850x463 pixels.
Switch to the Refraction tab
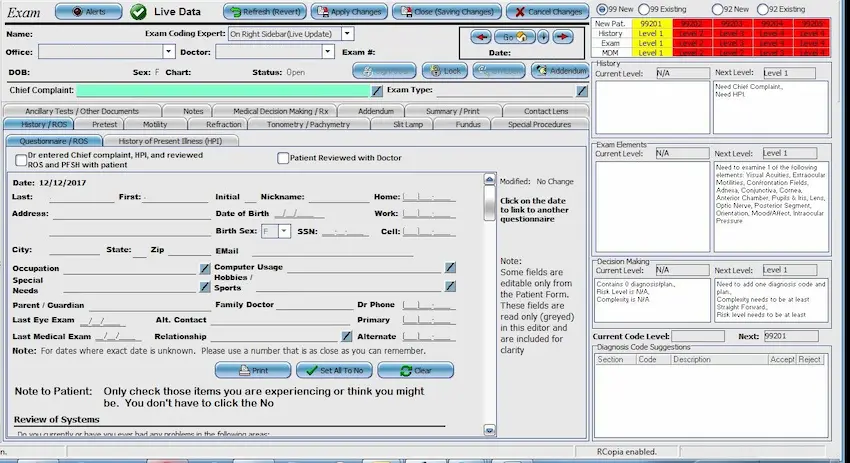[x=223, y=124]
